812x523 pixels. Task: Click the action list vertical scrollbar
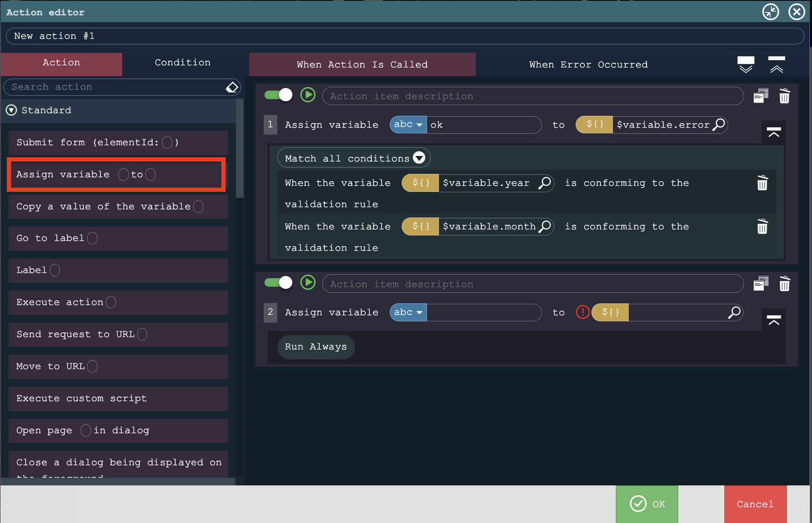(239, 150)
